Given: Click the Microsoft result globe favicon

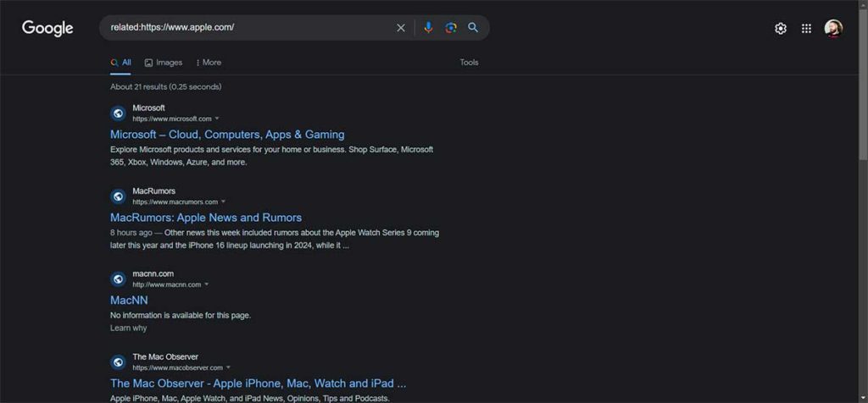Looking at the screenshot, I should click(x=118, y=113).
